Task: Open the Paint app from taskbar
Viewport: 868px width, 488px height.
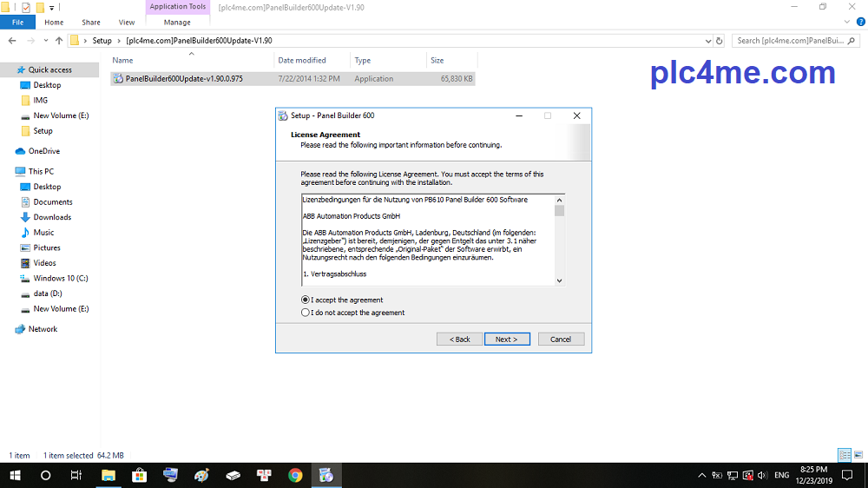Action: pos(201,475)
